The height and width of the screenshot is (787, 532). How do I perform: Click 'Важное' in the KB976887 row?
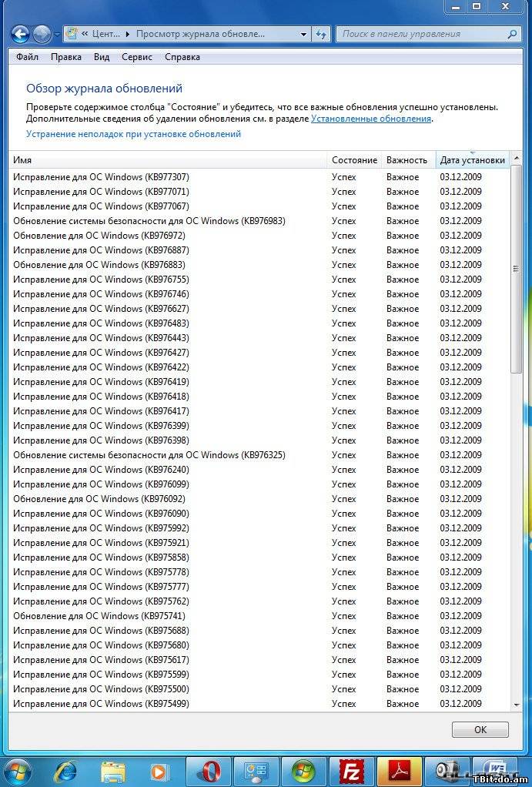403,250
